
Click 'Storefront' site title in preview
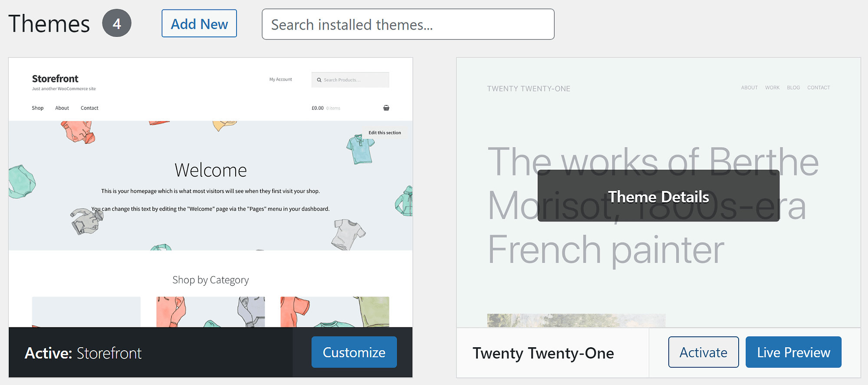[x=55, y=79]
